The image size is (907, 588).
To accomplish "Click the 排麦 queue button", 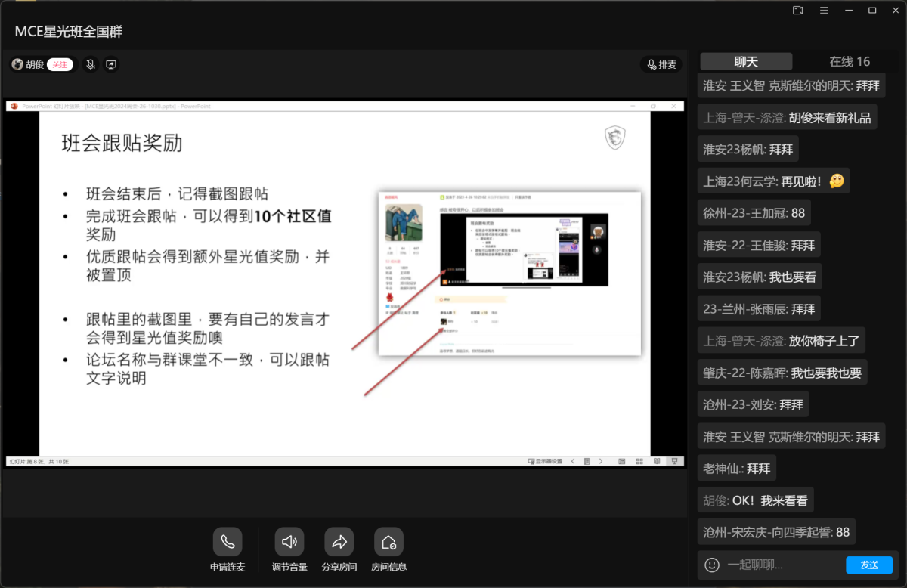I will coord(661,65).
